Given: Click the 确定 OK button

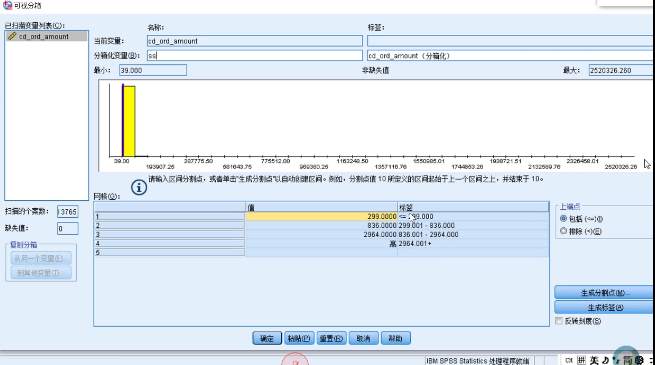Looking at the screenshot, I should (x=267, y=338).
